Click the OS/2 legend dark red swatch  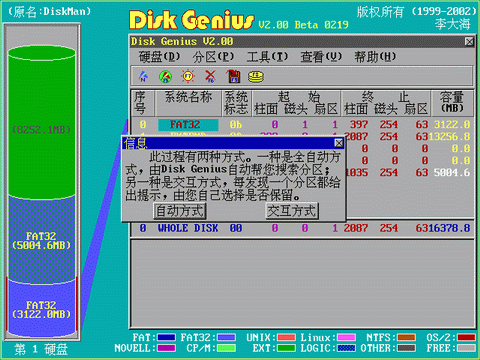(466, 338)
